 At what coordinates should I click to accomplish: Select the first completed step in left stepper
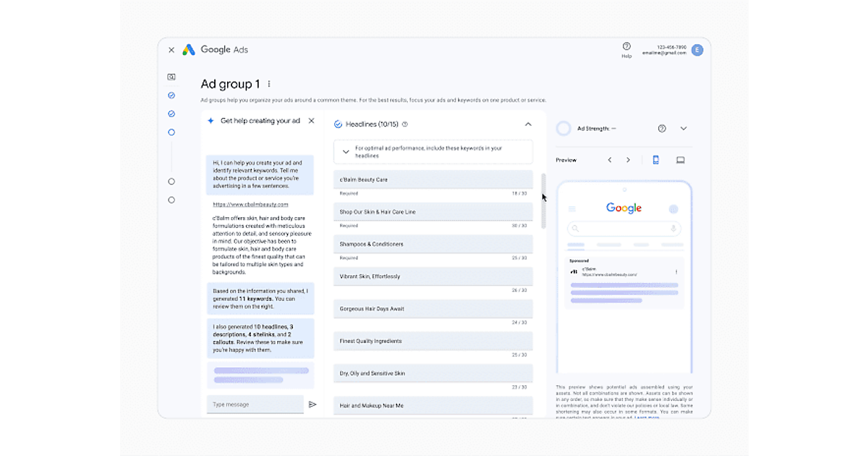(x=171, y=96)
